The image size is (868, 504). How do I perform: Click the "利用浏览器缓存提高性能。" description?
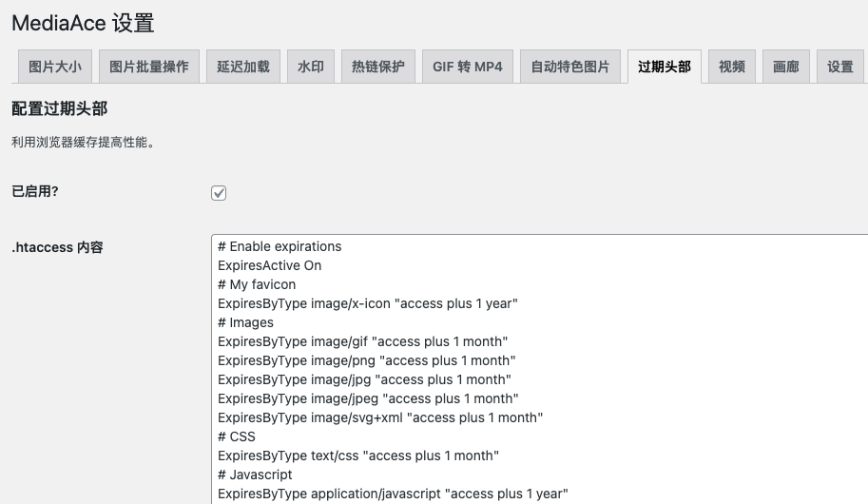(84, 143)
